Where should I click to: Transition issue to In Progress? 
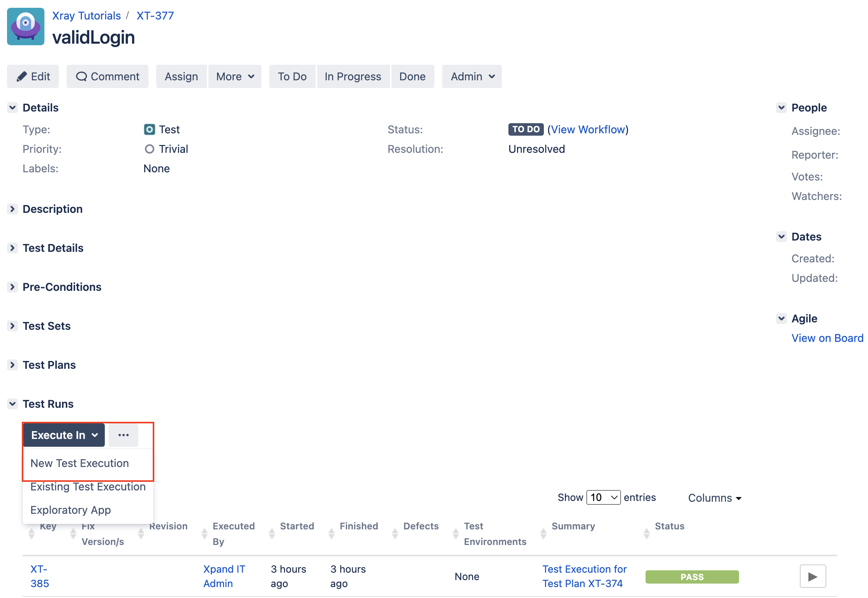353,76
